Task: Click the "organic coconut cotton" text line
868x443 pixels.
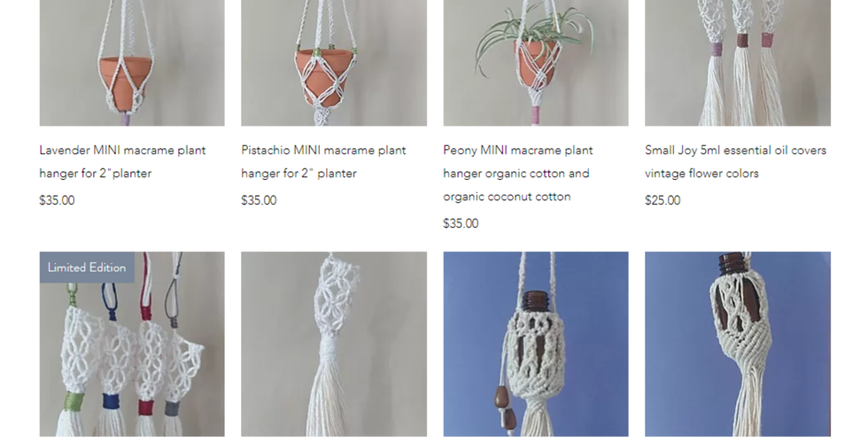Action: coord(507,197)
